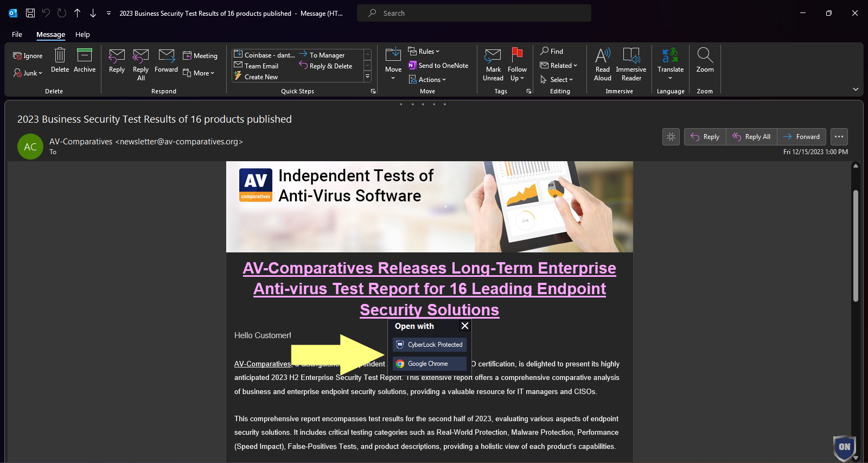The height and width of the screenshot is (463, 868).
Task: Click the AV-Comparatives banner image
Action: [x=430, y=207]
